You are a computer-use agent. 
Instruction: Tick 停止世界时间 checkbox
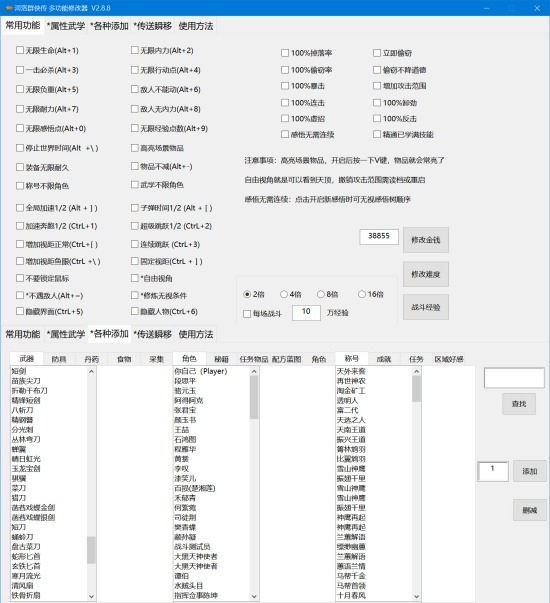[20, 148]
